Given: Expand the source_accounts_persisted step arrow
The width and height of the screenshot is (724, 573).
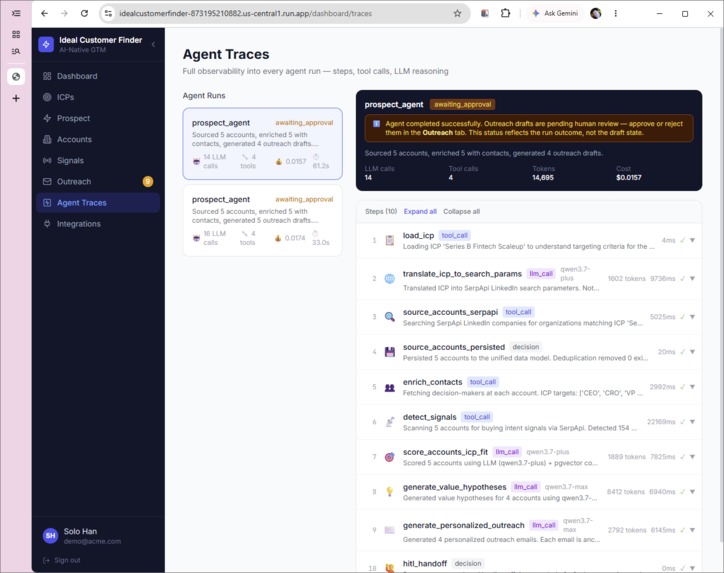Looking at the screenshot, I should click(692, 352).
